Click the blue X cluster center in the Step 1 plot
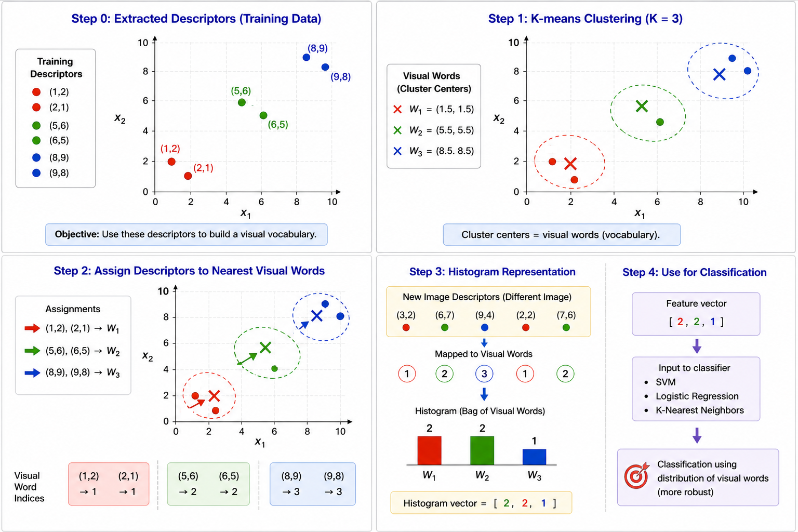Viewport: 798px width, 532px height. tap(719, 75)
